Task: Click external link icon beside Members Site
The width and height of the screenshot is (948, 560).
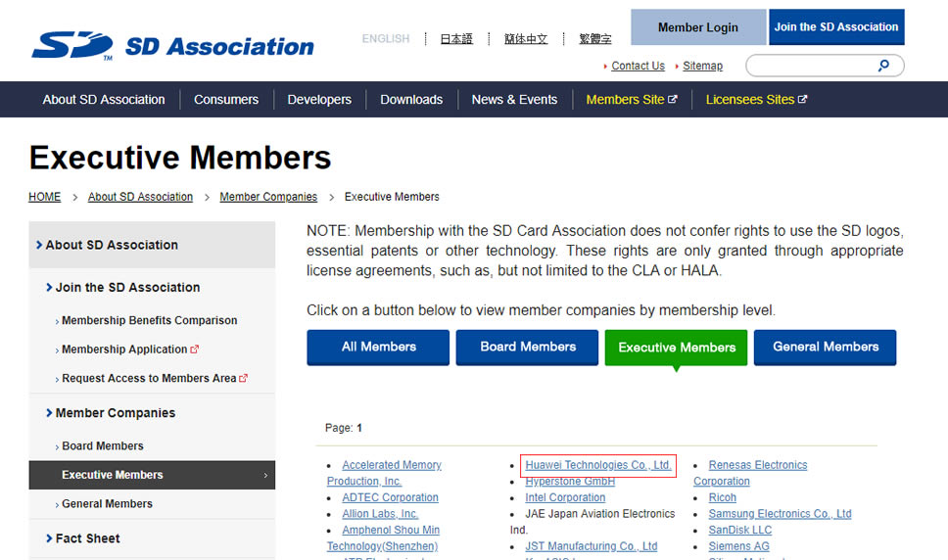Action: point(673,100)
